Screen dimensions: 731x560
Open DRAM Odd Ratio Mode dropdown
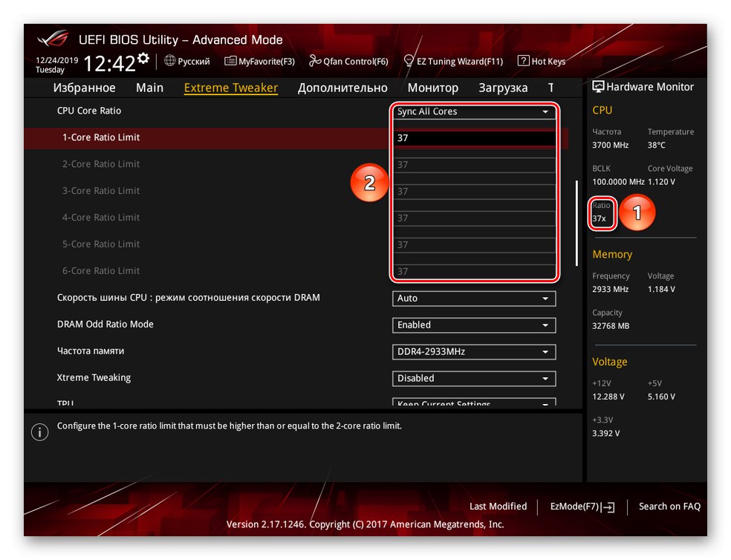(474, 325)
